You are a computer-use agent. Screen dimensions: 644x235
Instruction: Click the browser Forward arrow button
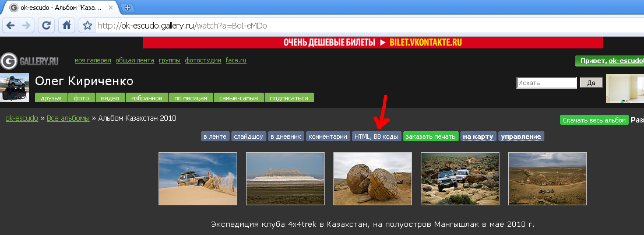(x=26, y=26)
